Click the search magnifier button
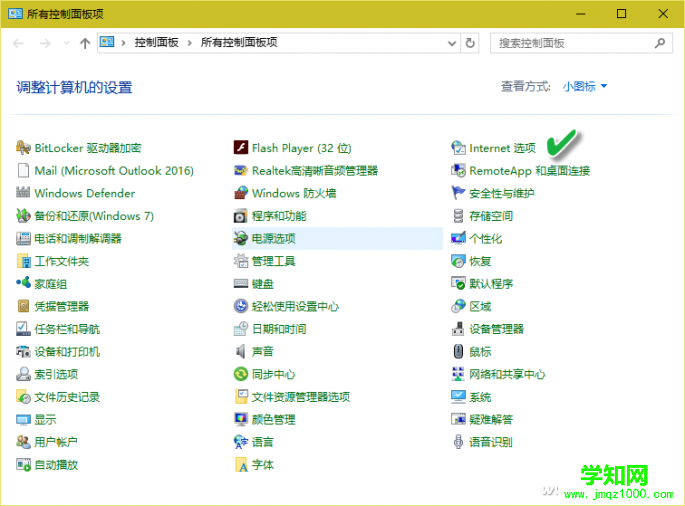The height and width of the screenshot is (506, 685). 660,43
